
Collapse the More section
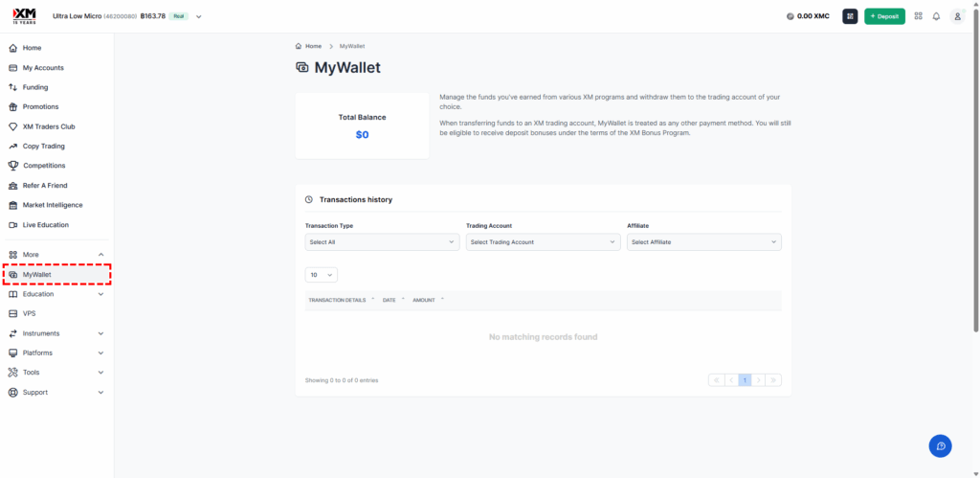tap(101, 255)
